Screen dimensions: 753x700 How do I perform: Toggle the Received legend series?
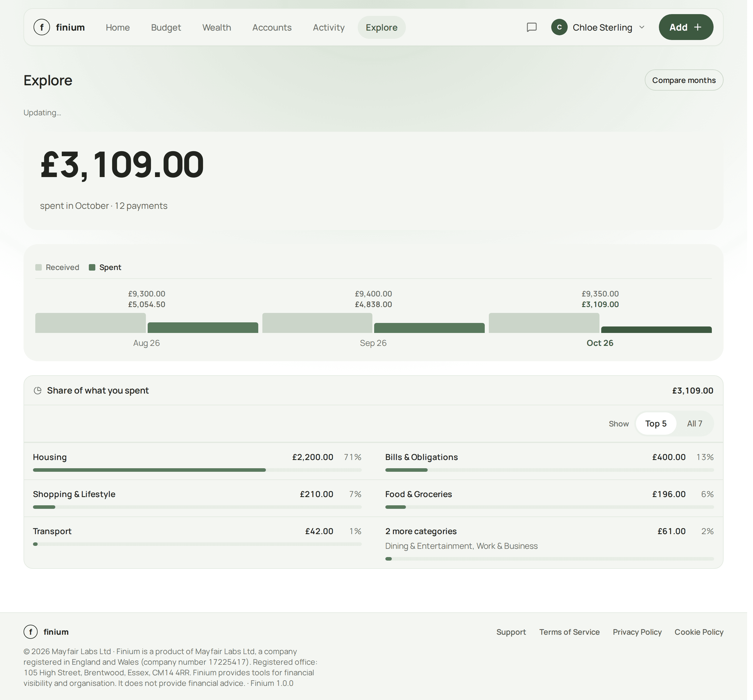(57, 267)
